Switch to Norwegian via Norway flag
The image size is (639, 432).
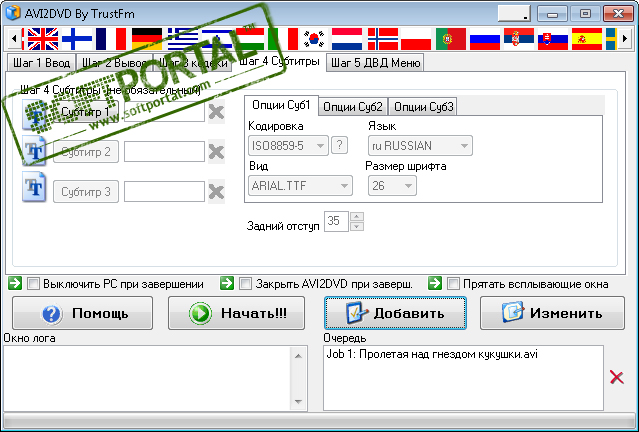[383, 39]
